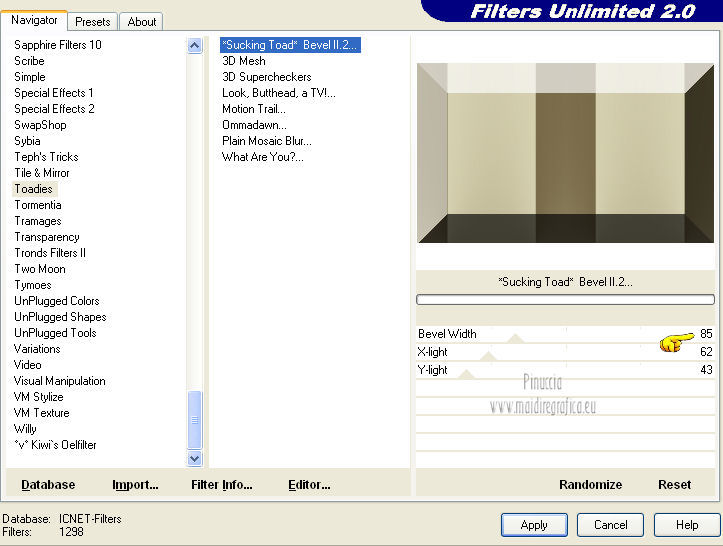Click the category list scrollbar thumb
This screenshot has width=723, height=546.
[x=195, y=420]
